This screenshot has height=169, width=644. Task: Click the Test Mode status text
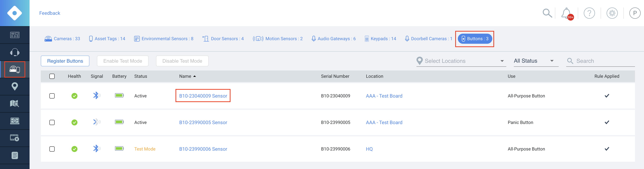(145, 149)
